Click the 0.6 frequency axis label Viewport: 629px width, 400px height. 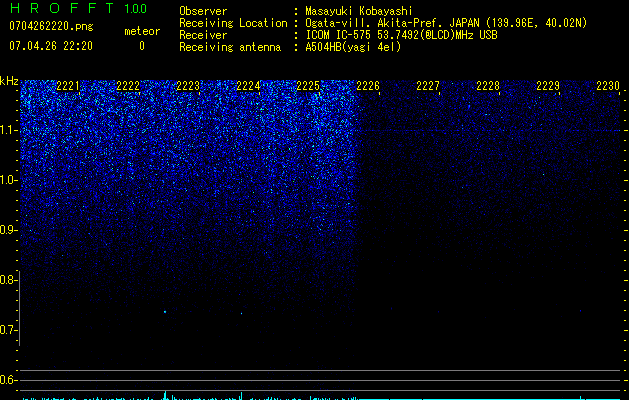click(x=8, y=380)
